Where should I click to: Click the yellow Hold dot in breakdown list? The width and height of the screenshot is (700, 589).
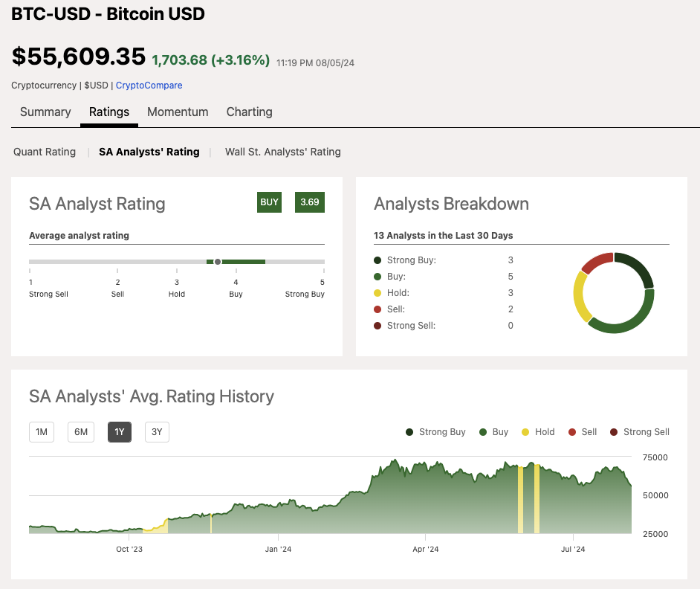pyautogui.click(x=377, y=293)
